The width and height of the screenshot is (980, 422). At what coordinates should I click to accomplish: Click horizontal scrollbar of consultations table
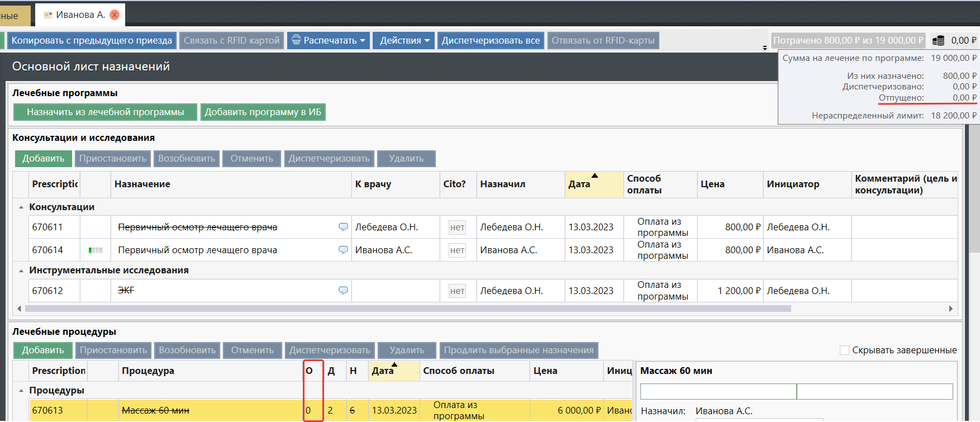pos(408,309)
